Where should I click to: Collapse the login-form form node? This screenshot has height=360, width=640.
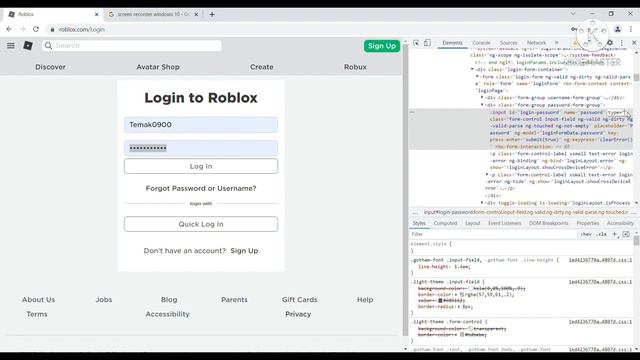point(477,76)
